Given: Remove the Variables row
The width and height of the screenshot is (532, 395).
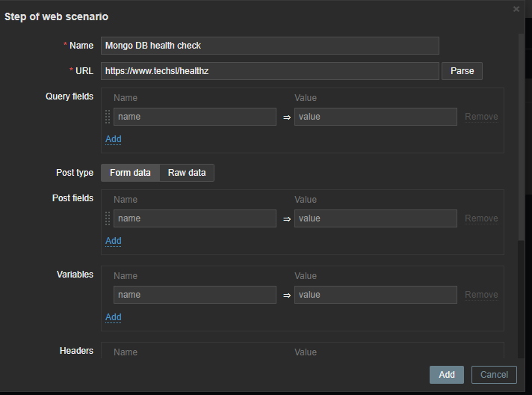Looking at the screenshot, I should pyautogui.click(x=481, y=295).
